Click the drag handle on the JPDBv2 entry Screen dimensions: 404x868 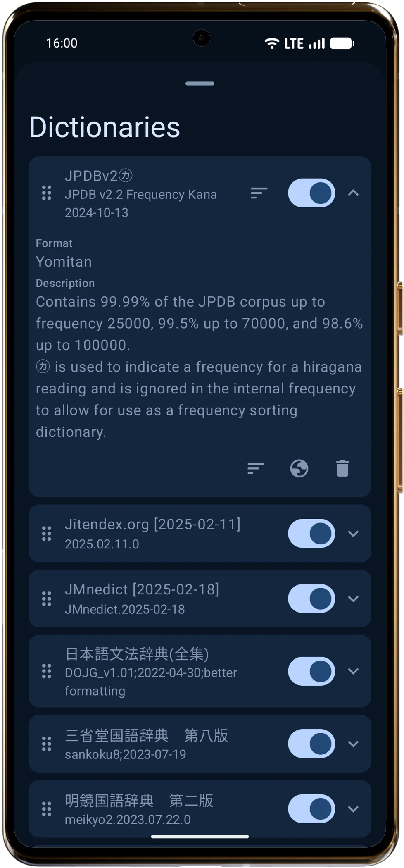click(46, 193)
